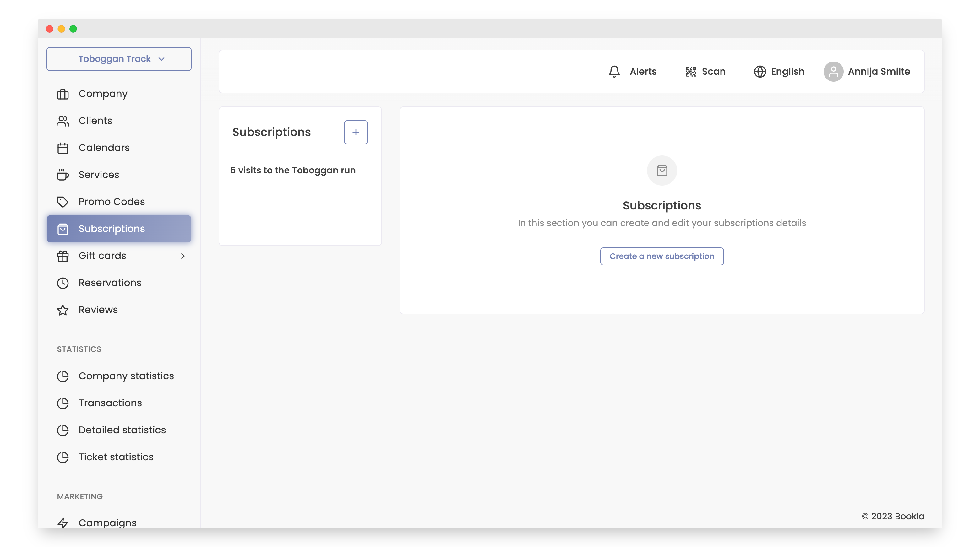This screenshot has width=980, height=547.
Task: Select the Promo Codes tag icon
Action: coord(63,202)
